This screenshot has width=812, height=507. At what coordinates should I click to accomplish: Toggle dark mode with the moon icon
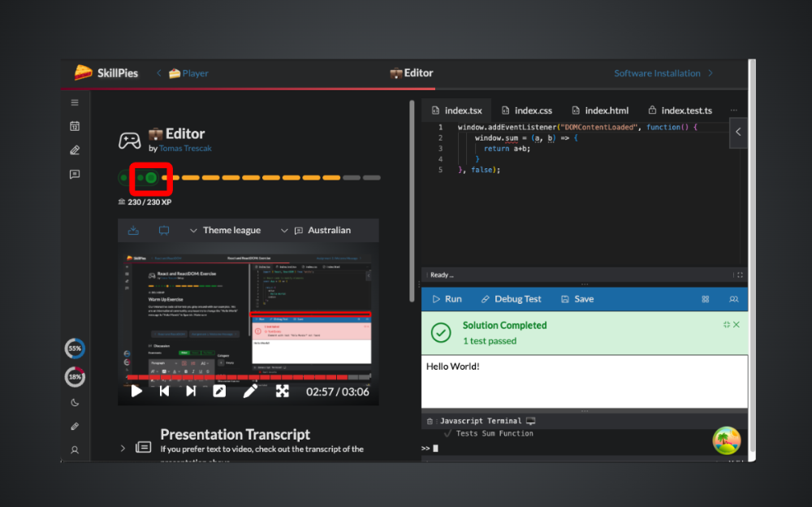pos(75,402)
